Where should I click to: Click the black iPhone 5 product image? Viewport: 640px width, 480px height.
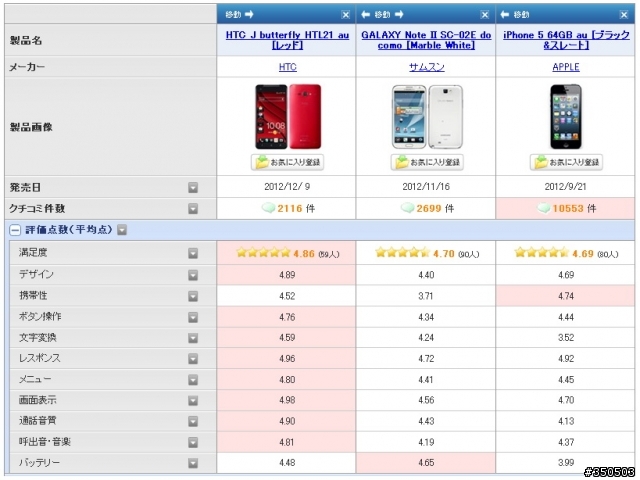pyautogui.click(x=566, y=117)
